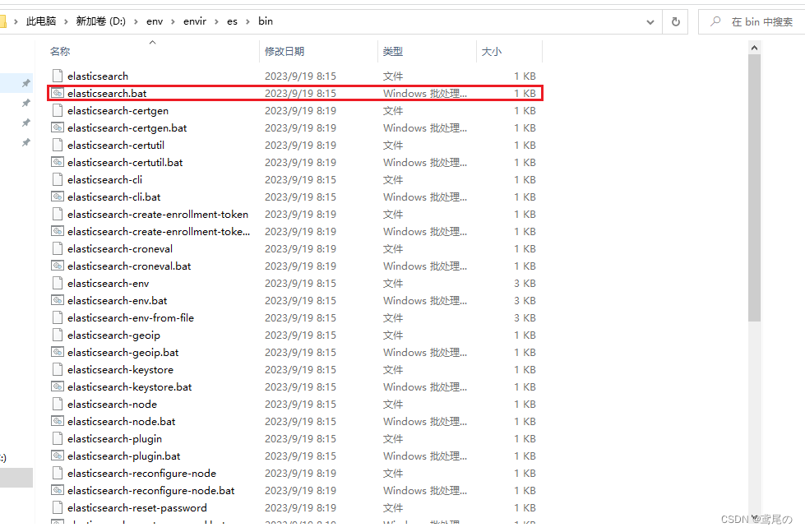Viewport: 805px width, 532px height.
Task: Expand the chevron after 新加卷 (D:)
Action: tap(136, 21)
